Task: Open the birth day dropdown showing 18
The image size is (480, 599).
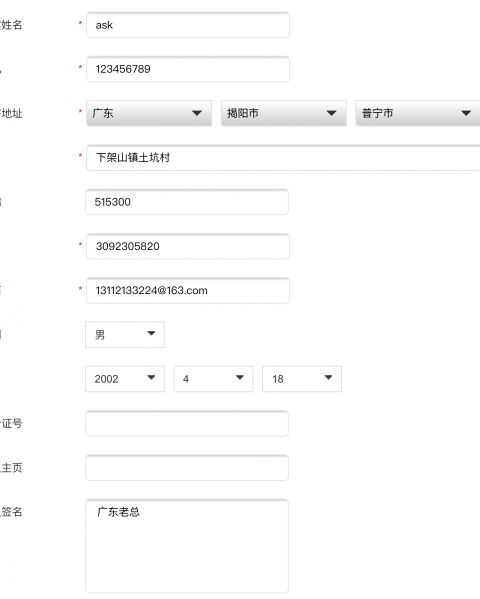Action: coord(302,379)
